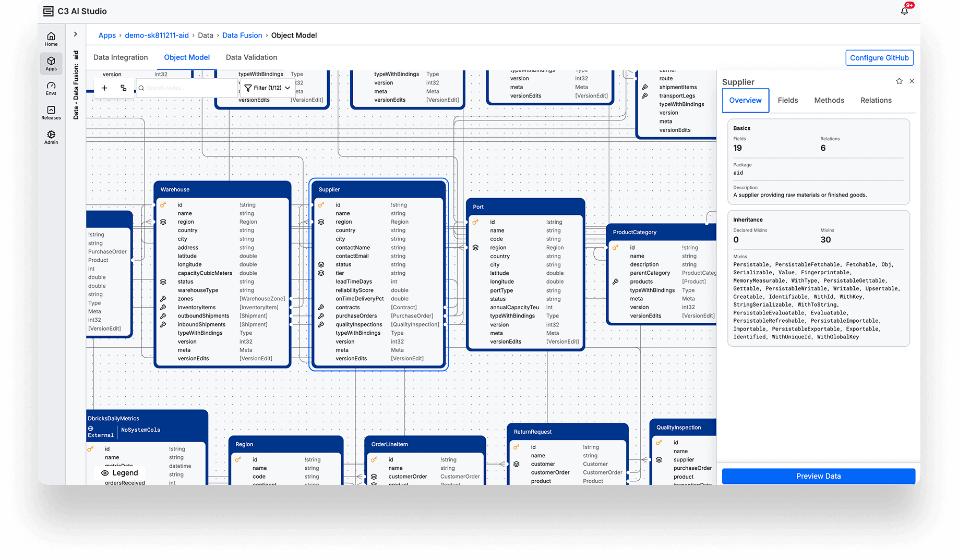This screenshot has height=560, width=958.
Task: Open the Methods tab in Supplier panel
Action: point(829,100)
